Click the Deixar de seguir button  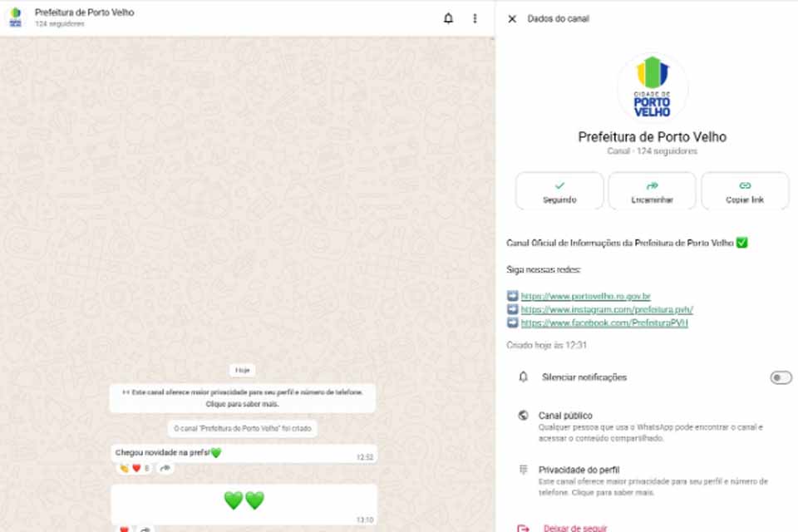tap(576, 527)
